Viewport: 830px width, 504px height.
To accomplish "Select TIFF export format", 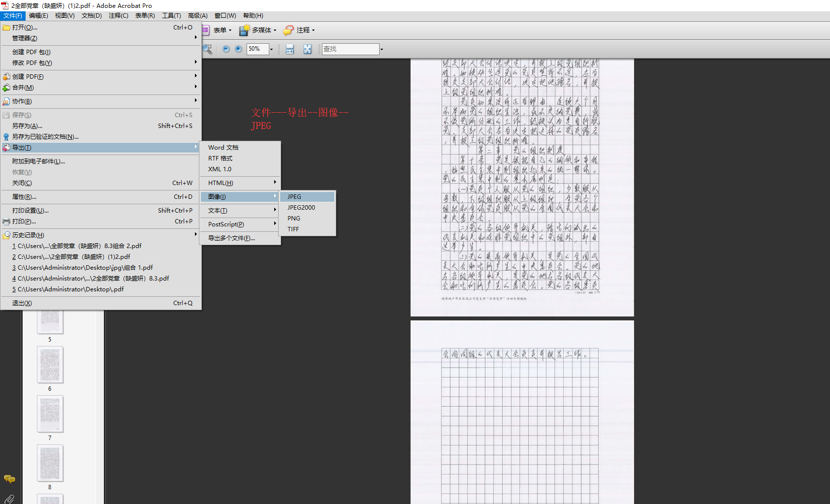I will (x=307, y=229).
